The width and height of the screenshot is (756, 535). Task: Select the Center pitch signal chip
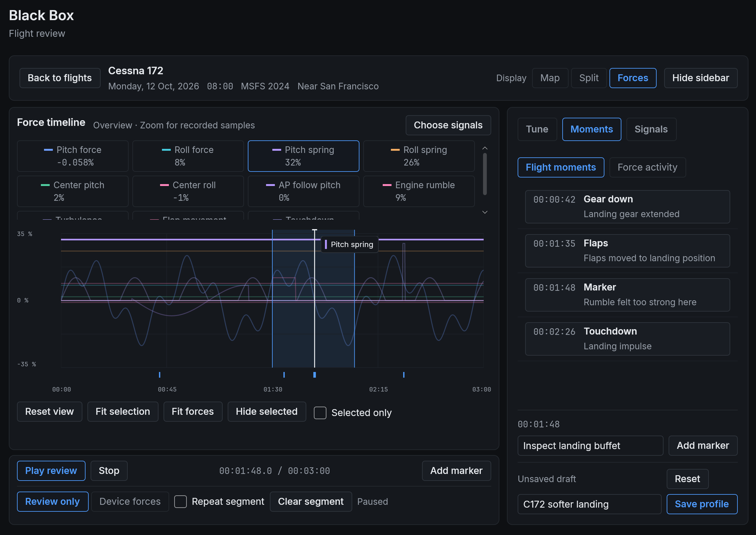pos(72,191)
